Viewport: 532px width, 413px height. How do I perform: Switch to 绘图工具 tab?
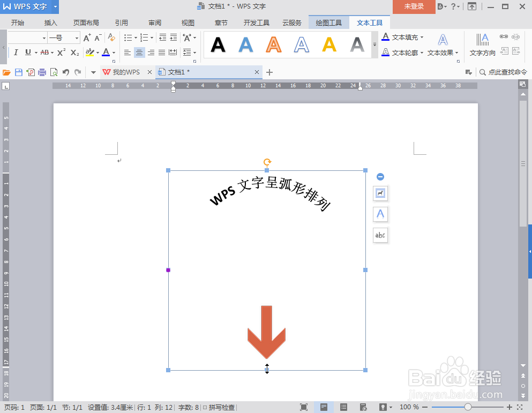click(x=329, y=22)
